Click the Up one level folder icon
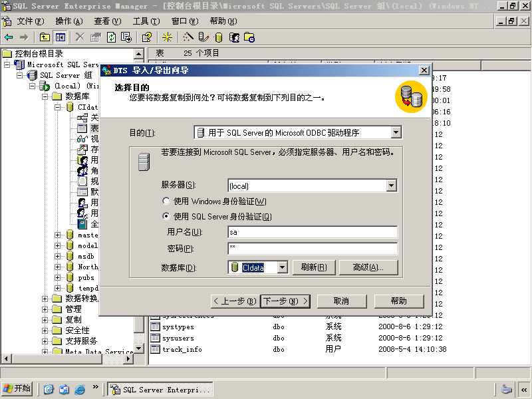 pyautogui.click(x=45, y=37)
